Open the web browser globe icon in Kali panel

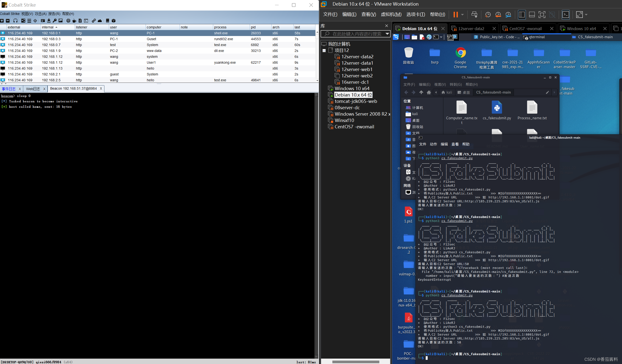pyautogui.click(x=429, y=37)
